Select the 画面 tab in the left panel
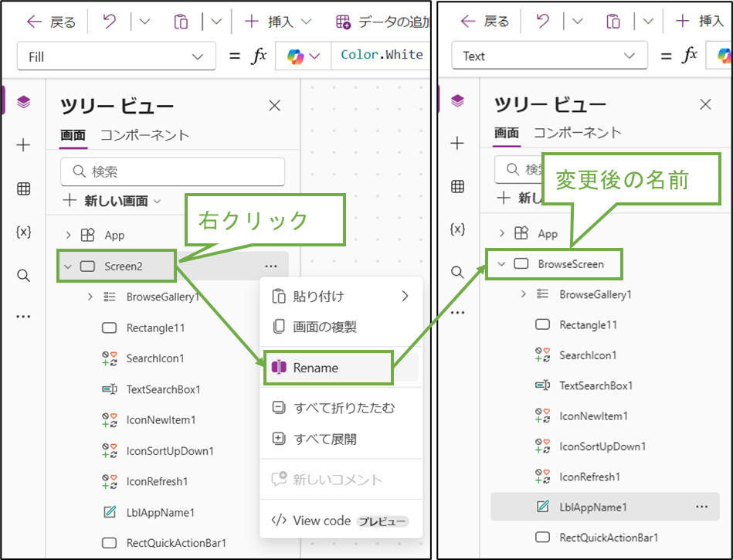Image resolution: width=733 pixels, height=560 pixels. (73, 136)
